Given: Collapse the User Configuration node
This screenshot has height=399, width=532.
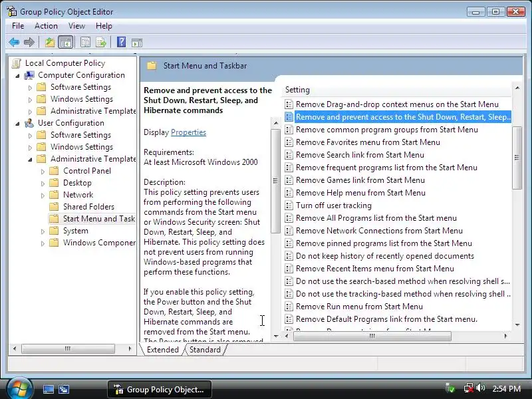Looking at the screenshot, I should pyautogui.click(x=17, y=124).
